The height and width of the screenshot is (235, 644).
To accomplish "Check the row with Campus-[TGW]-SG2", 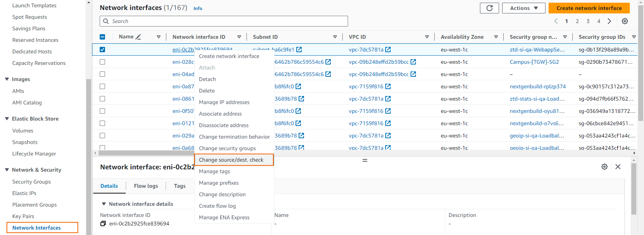I will pos(102,62).
